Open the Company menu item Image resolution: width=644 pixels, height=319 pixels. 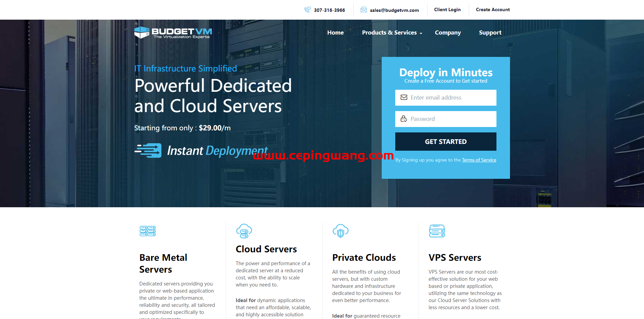coord(448,33)
